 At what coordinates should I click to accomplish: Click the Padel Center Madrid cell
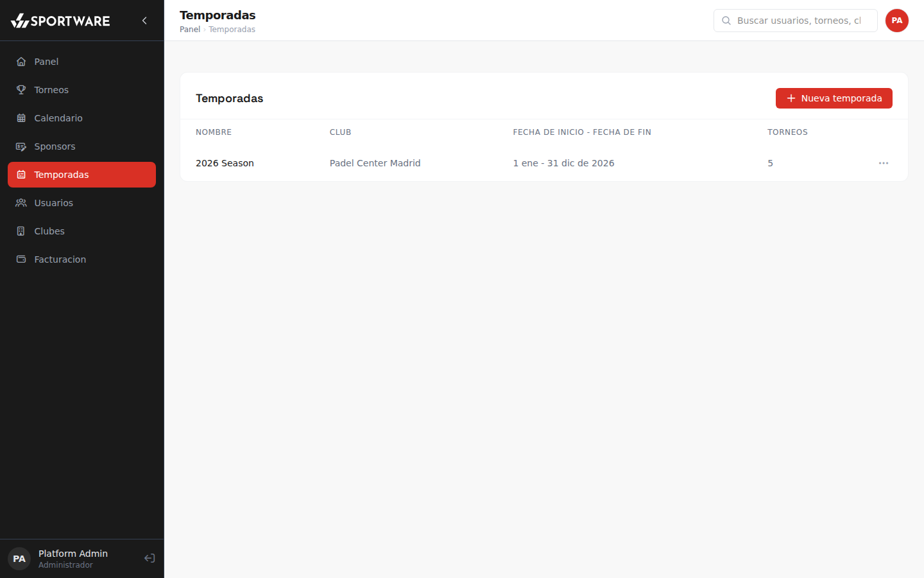click(375, 163)
